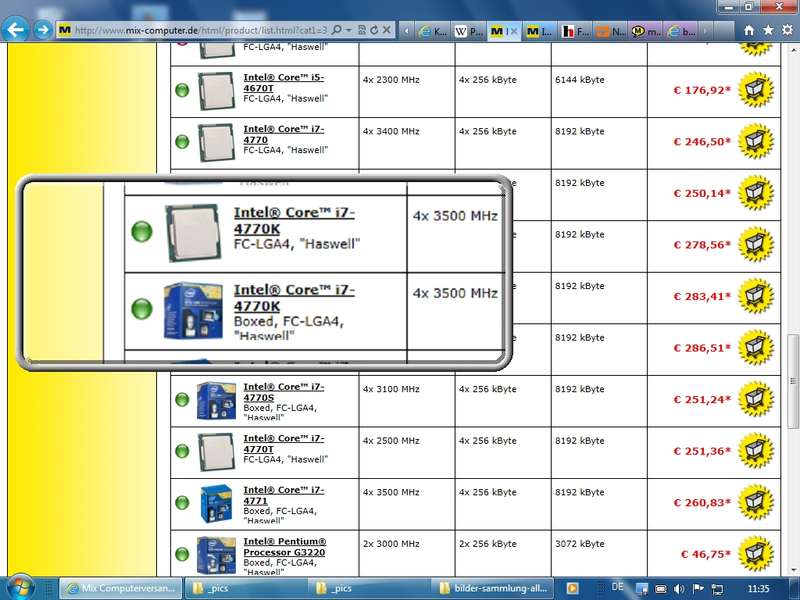Add the € 260,83 item to cart
This screenshot has width=800, height=600.
pyautogui.click(x=756, y=502)
